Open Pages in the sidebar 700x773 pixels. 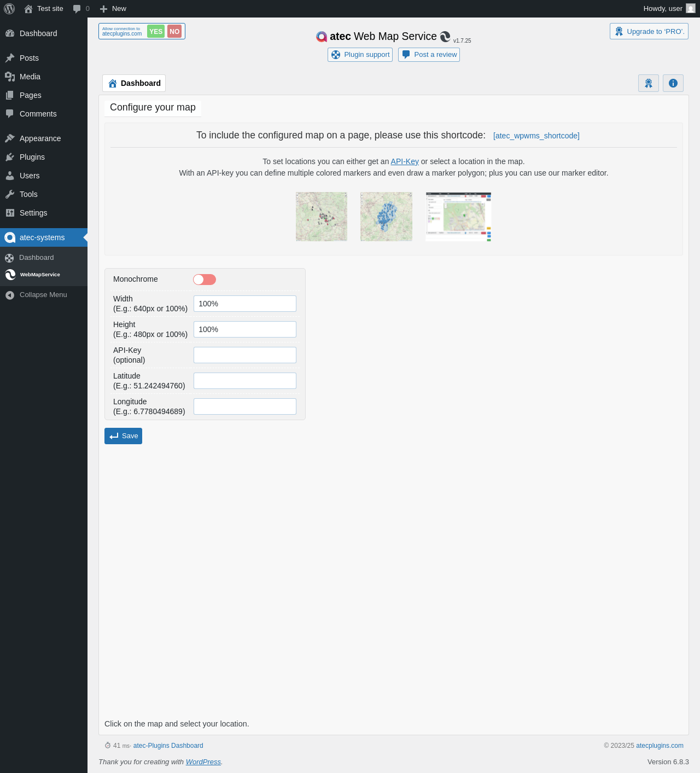44,95
